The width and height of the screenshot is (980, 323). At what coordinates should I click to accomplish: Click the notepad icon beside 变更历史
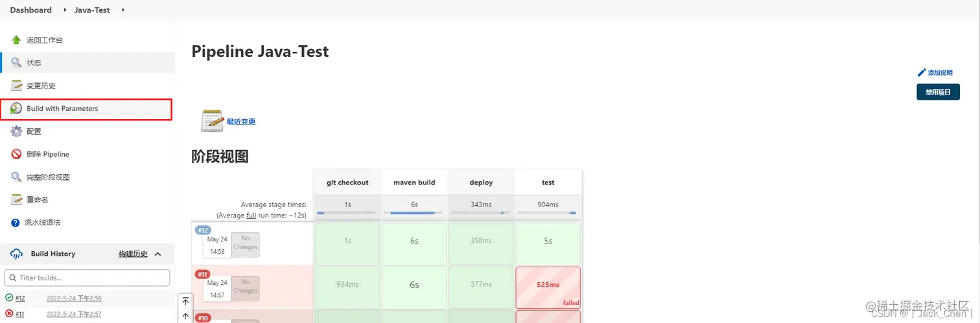[x=16, y=85]
